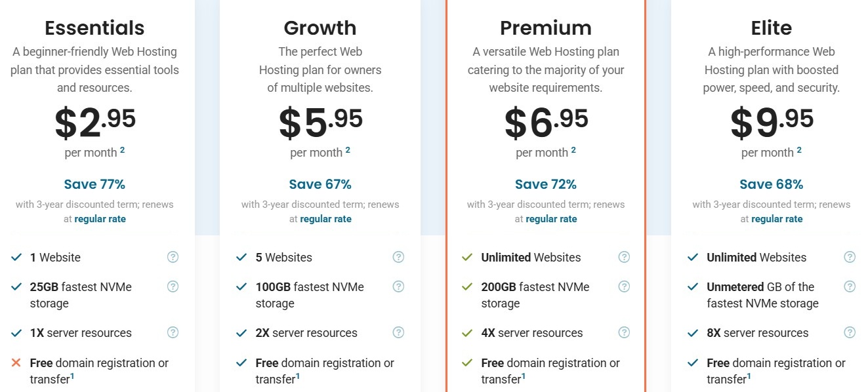Open help for Premium's 4X server resources
Viewport: 868px width, 392px height.
tap(624, 332)
